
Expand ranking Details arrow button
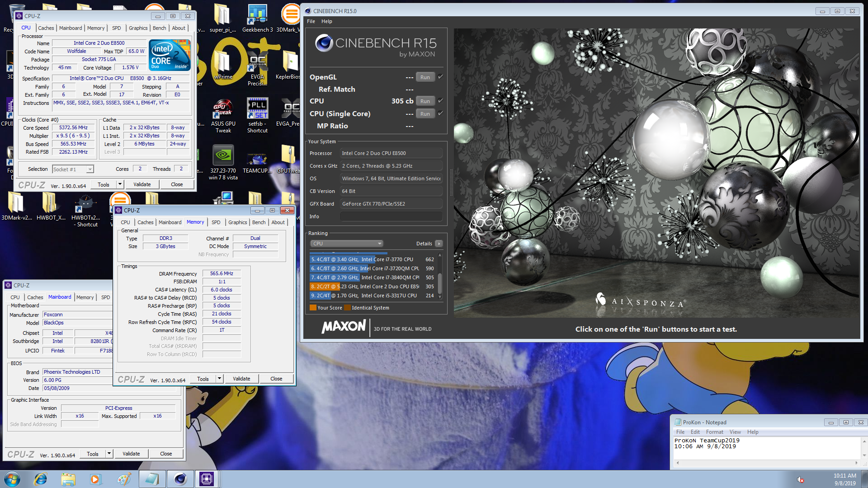[439, 244]
